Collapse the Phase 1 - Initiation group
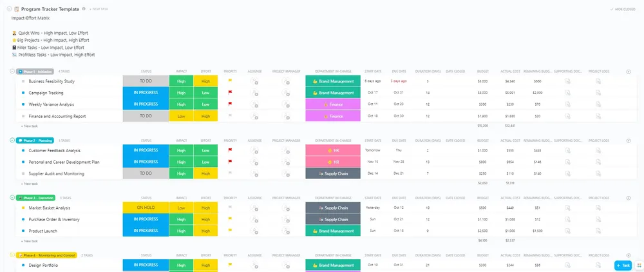Screen dimensions: 644x272 tap(12, 72)
